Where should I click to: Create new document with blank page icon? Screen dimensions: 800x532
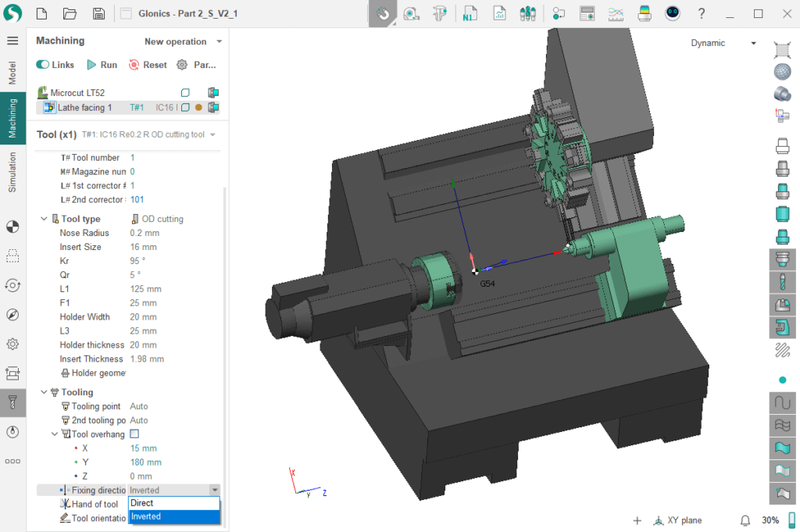coord(41,13)
